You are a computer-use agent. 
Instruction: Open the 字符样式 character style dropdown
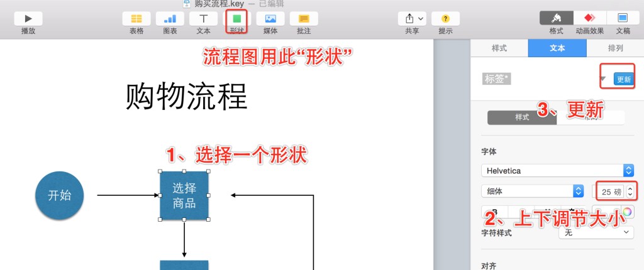596,232
